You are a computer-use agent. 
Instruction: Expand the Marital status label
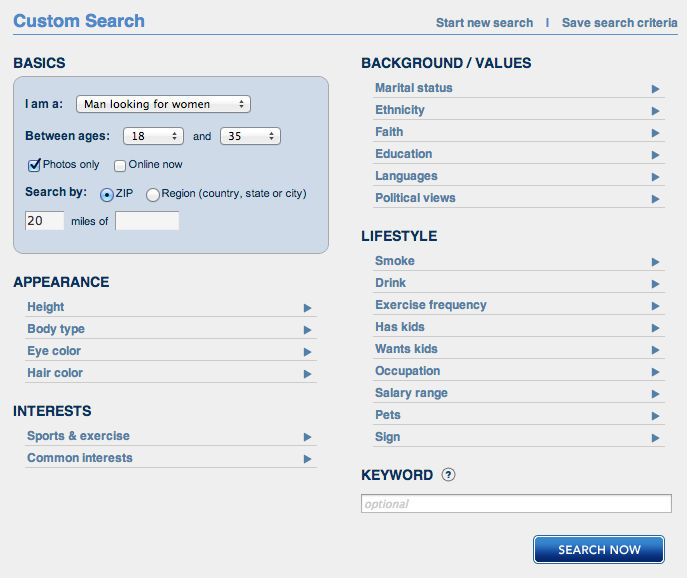(x=414, y=88)
